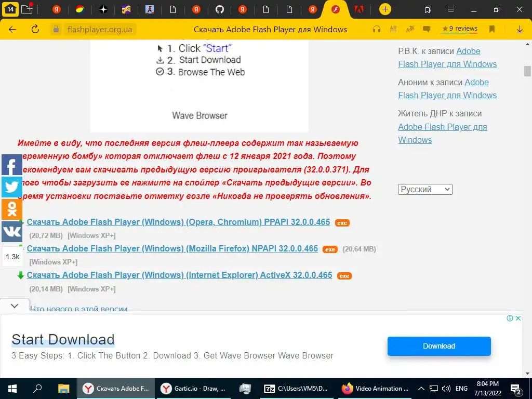Switch to the pixel character tab

[150, 9]
